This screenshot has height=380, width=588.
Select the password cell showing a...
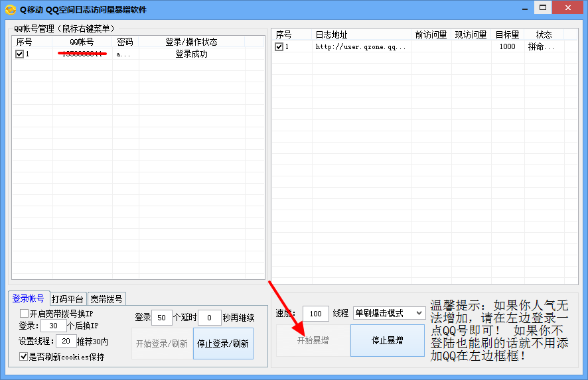point(125,54)
